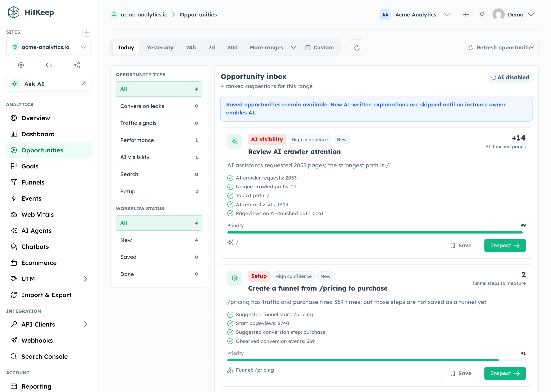Click the Demo user avatar
Viewport: 551px width, 392px height.
tap(498, 15)
